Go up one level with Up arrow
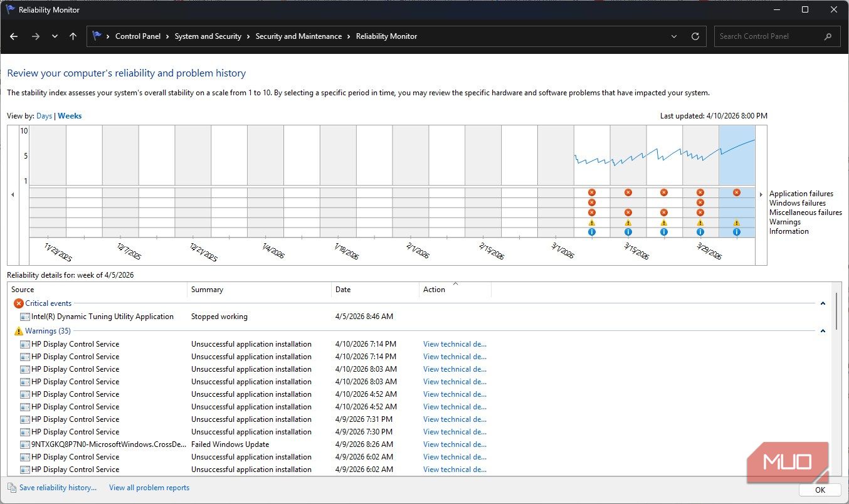Screen dimensions: 849x504 (73, 36)
